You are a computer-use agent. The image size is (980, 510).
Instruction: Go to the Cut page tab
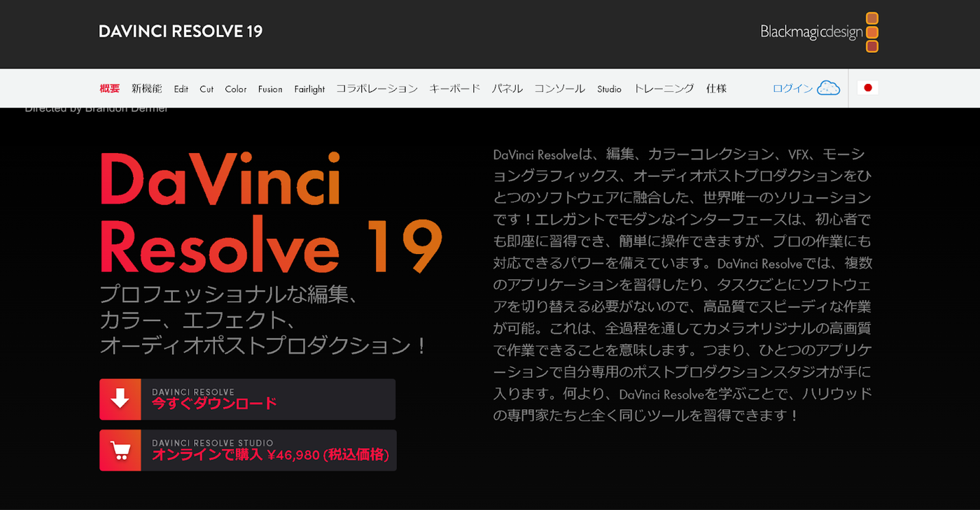[x=206, y=89]
